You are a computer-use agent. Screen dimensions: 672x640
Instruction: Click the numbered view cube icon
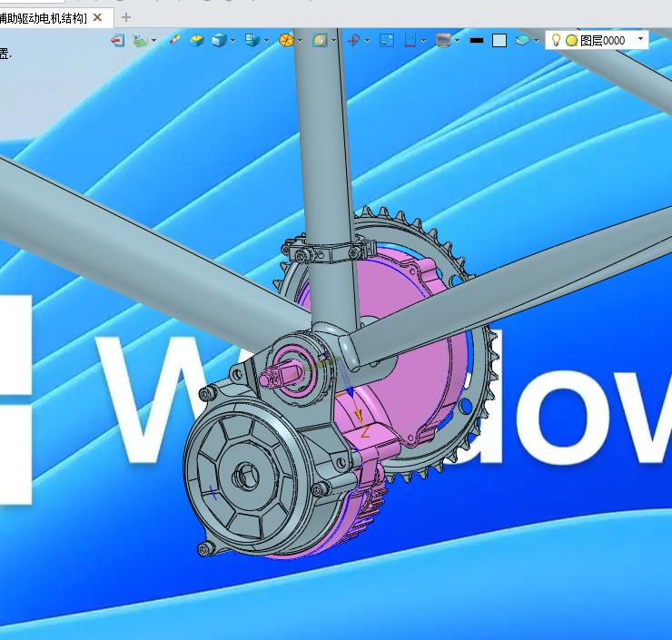pos(252,40)
